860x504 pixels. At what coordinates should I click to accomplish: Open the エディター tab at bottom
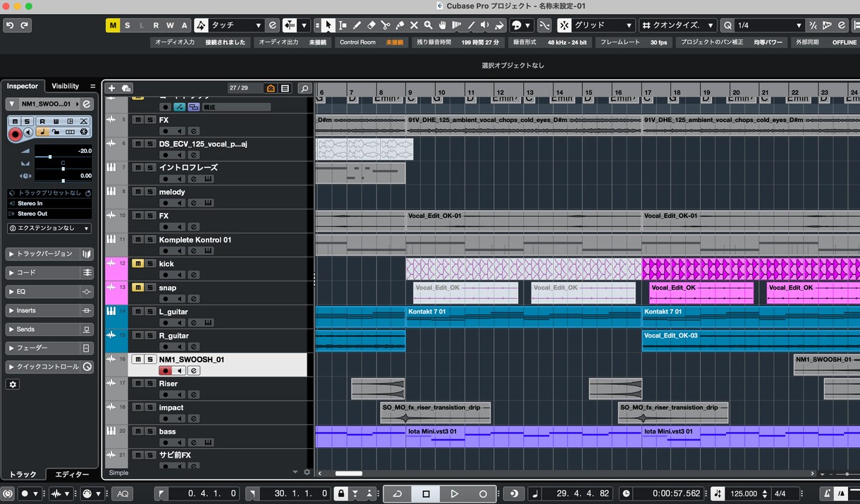73,474
